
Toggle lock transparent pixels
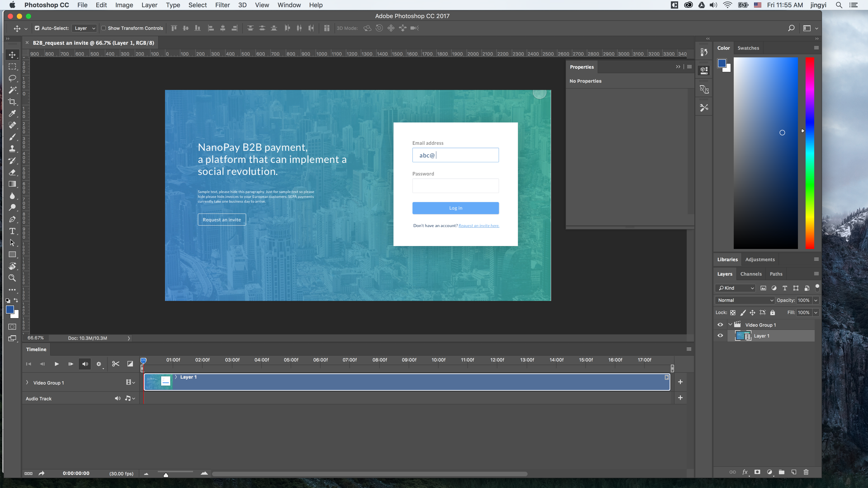tap(733, 312)
